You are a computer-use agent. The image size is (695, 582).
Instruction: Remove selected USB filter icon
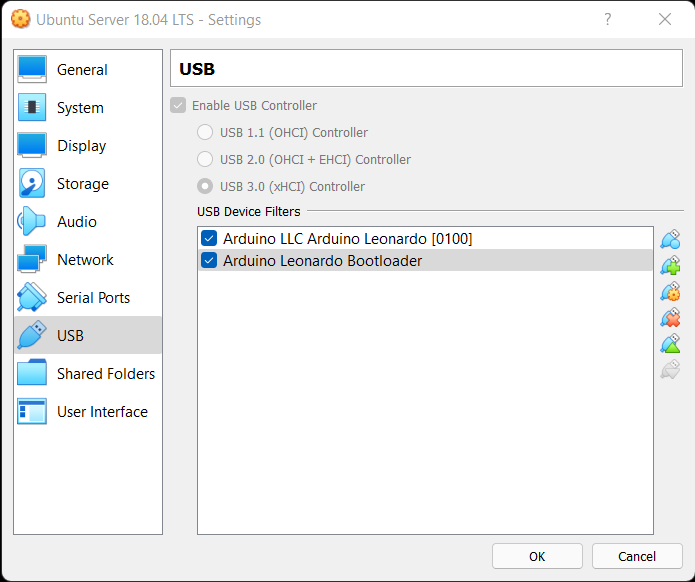tap(670, 318)
